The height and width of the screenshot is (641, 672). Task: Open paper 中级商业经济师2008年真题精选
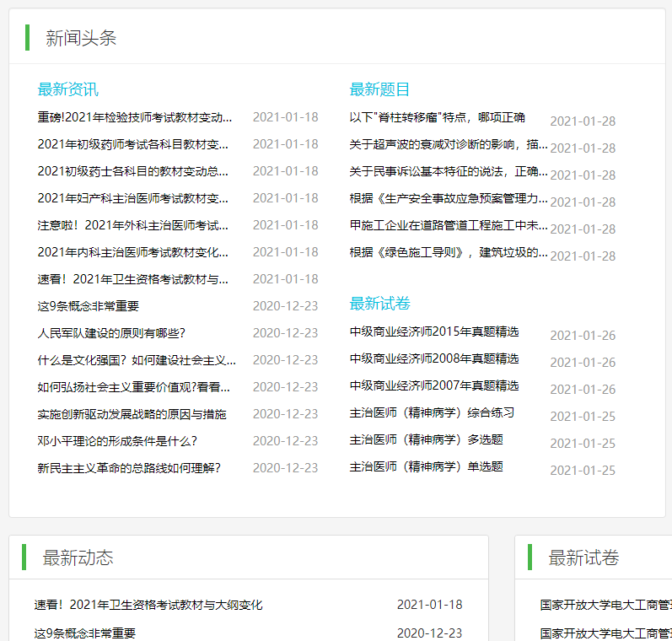coord(434,358)
